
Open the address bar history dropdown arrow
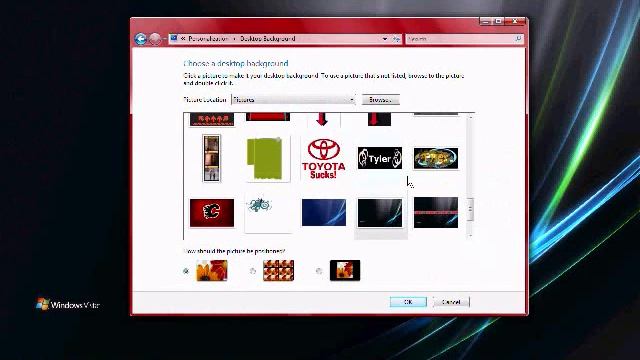384,39
